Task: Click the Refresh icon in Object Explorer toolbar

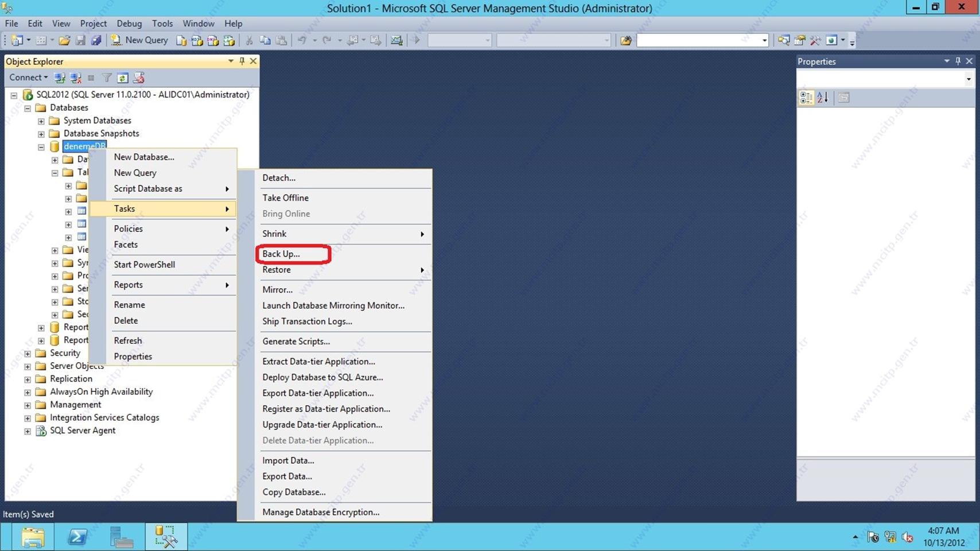Action: click(122, 78)
